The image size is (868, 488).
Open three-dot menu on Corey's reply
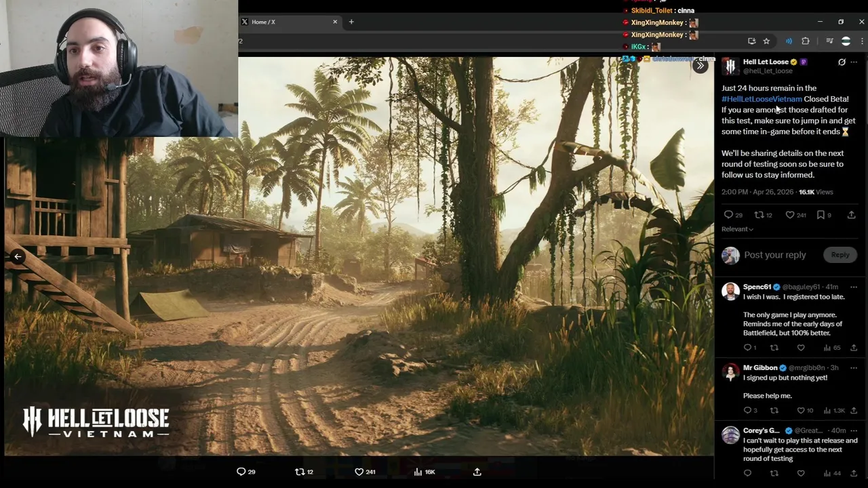point(854,430)
